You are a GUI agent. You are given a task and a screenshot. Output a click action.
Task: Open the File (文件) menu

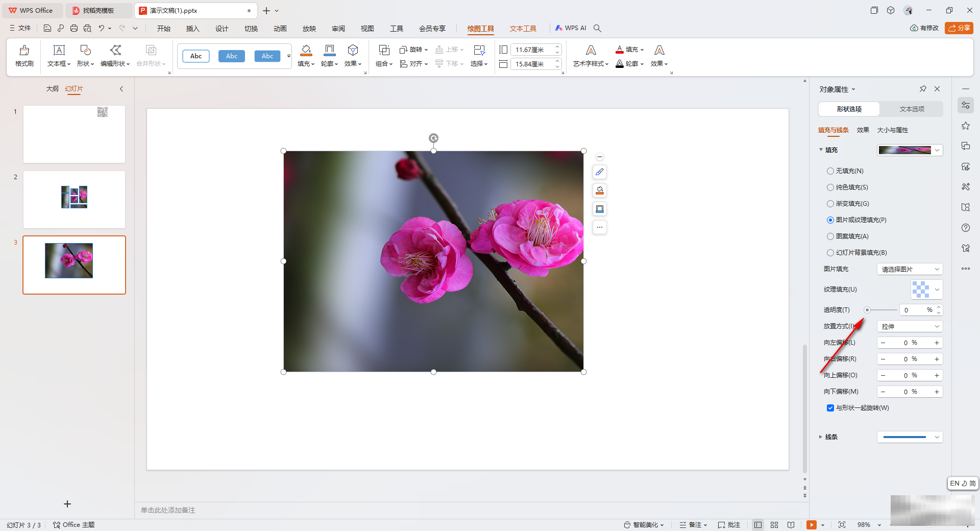(20, 28)
